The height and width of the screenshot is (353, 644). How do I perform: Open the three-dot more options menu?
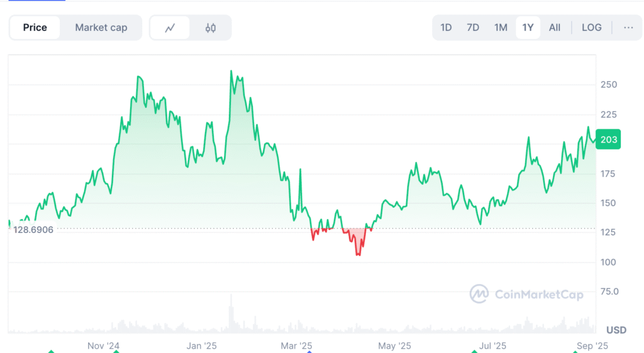tap(628, 28)
